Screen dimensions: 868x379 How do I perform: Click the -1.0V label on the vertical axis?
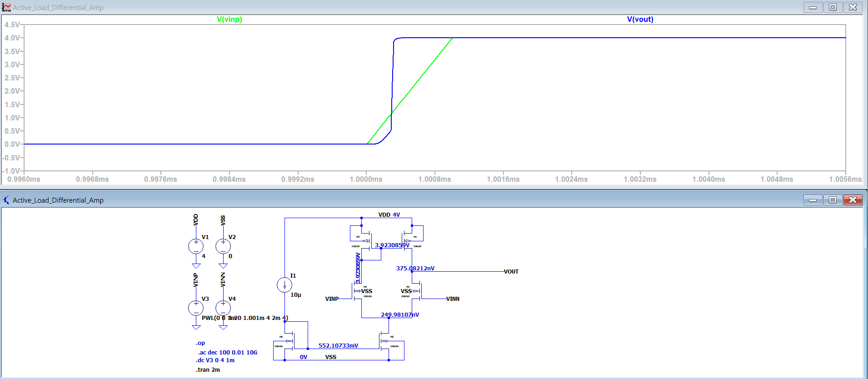click(11, 171)
